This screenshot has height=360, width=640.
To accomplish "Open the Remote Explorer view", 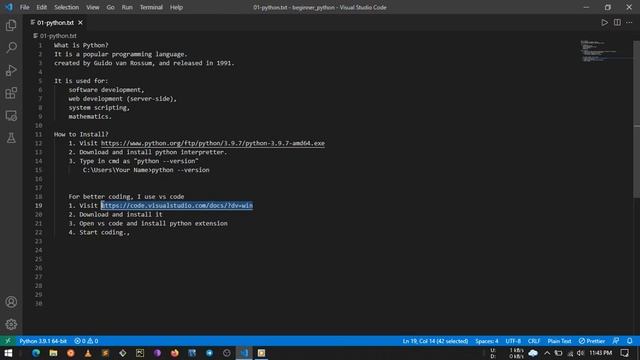I will pos(11,116).
